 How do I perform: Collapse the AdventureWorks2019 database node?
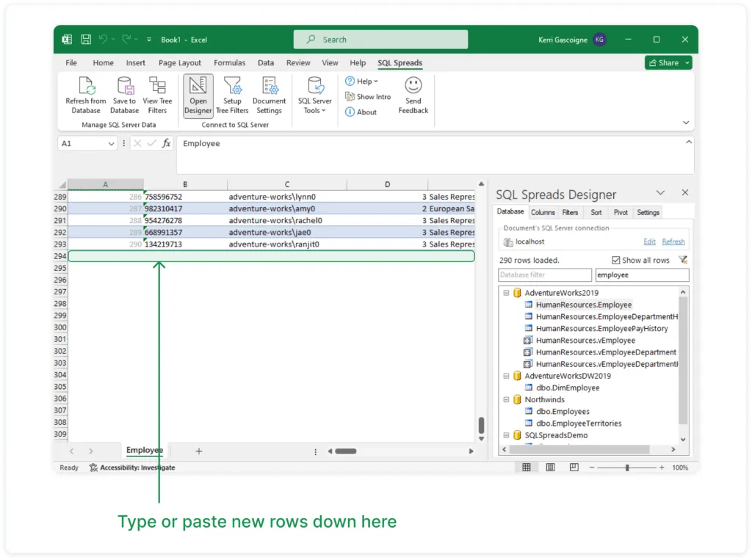(x=506, y=293)
